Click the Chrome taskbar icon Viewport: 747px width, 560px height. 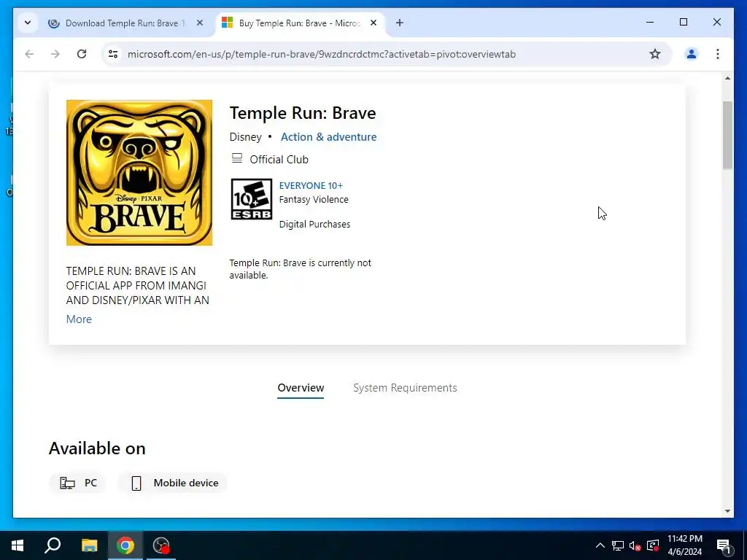(125, 545)
